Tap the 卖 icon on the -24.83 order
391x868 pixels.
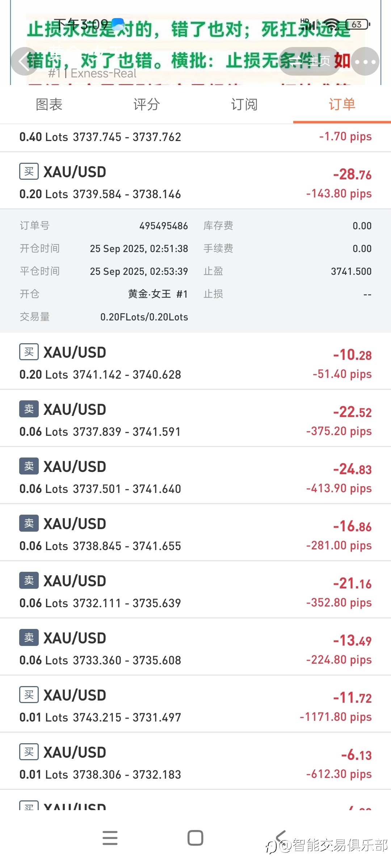pyautogui.click(x=29, y=466)
